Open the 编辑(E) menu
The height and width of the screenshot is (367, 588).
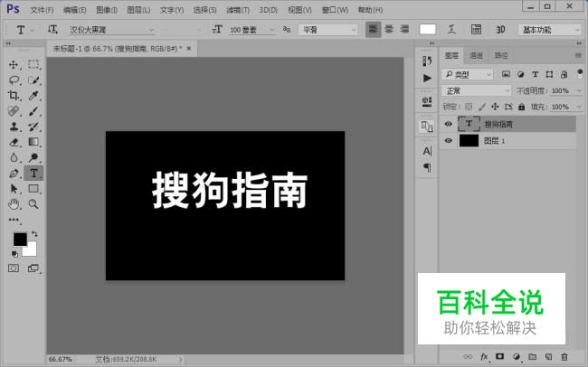pyautogui.click(x=74, y=10)
